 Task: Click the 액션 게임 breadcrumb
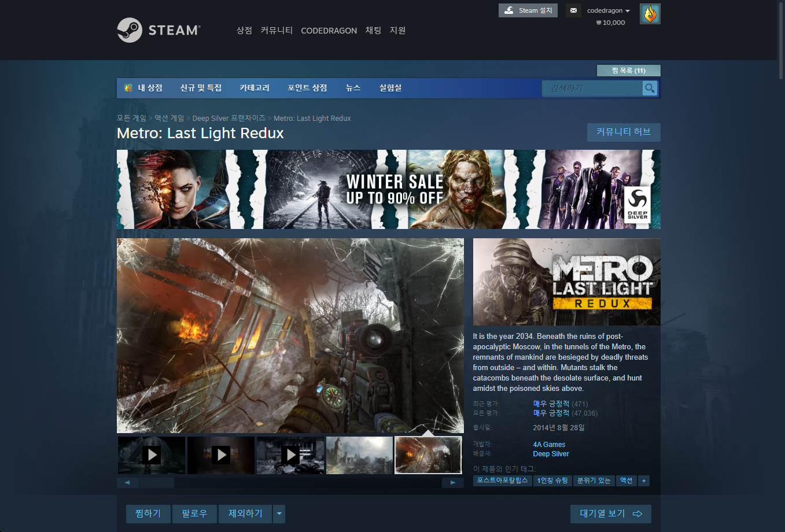tap(169, 118)
